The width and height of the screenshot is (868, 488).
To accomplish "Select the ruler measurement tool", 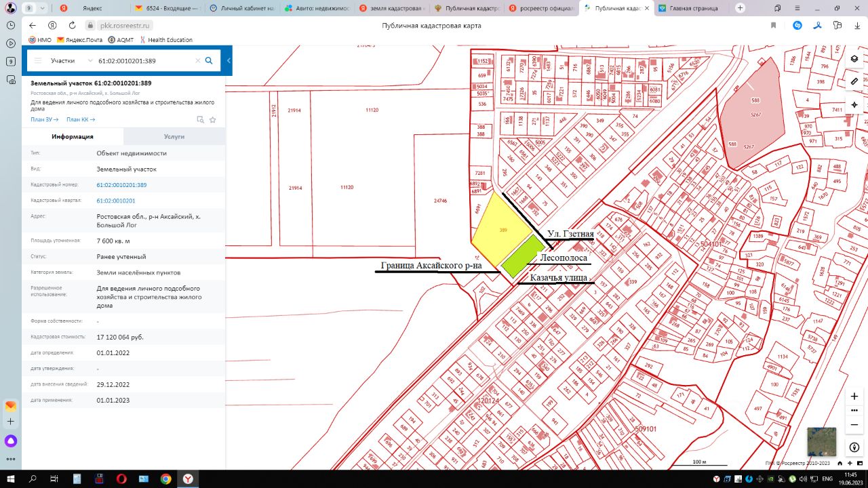I will (854, 81).
